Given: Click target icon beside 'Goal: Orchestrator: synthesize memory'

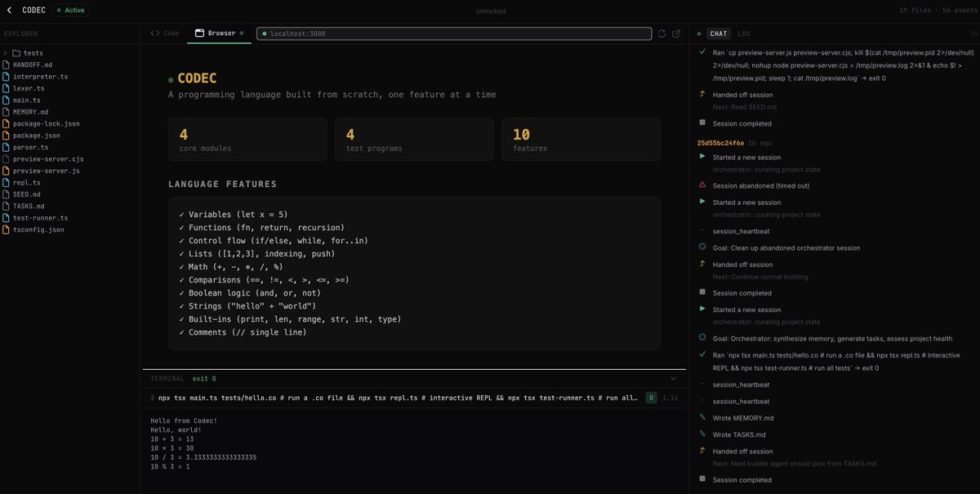Looking at the screenshot, I should coord(702,337).
